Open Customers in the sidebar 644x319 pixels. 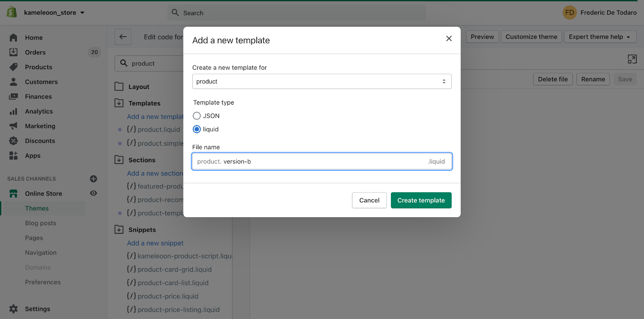coord(41,82)
